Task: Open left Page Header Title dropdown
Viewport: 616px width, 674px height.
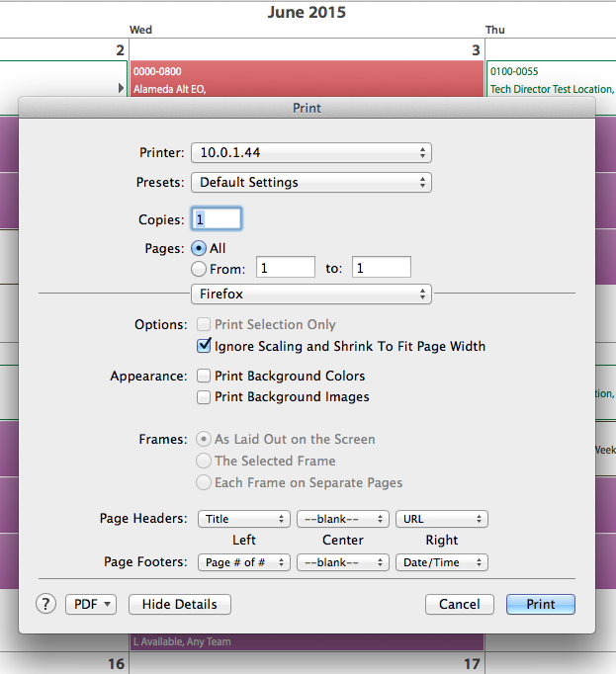Action: tap(244, 519)
